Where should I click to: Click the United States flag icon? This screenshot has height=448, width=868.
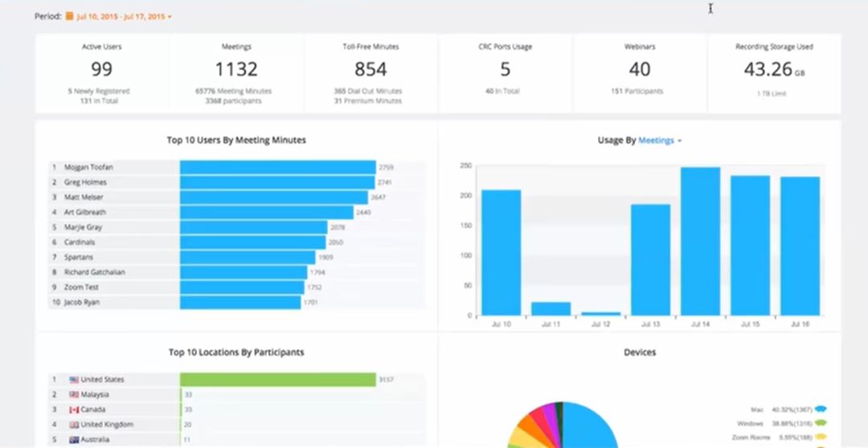(x=74, y=380)
